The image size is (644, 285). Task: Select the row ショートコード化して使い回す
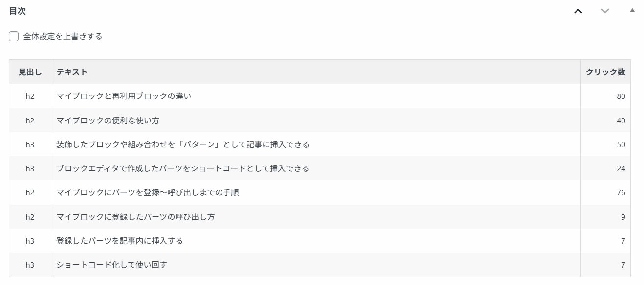tap(320, 265)
